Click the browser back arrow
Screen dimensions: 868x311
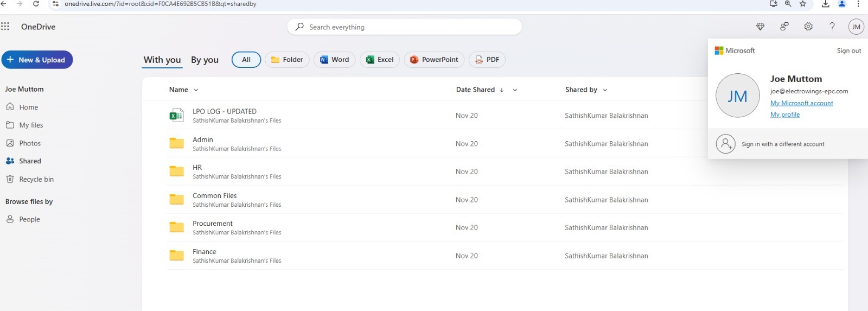(x=3, y=4)
